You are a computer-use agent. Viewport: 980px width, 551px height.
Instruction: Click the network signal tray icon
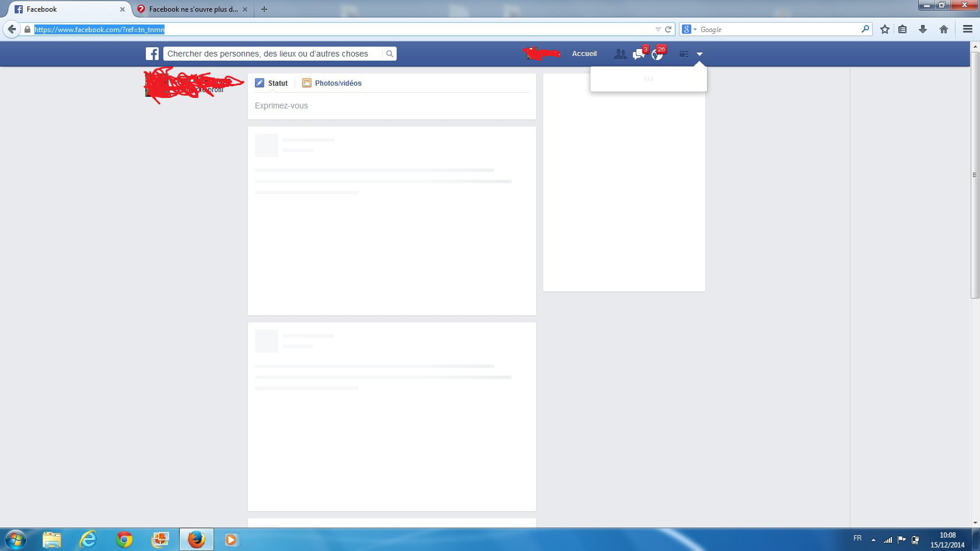[888, 540]
